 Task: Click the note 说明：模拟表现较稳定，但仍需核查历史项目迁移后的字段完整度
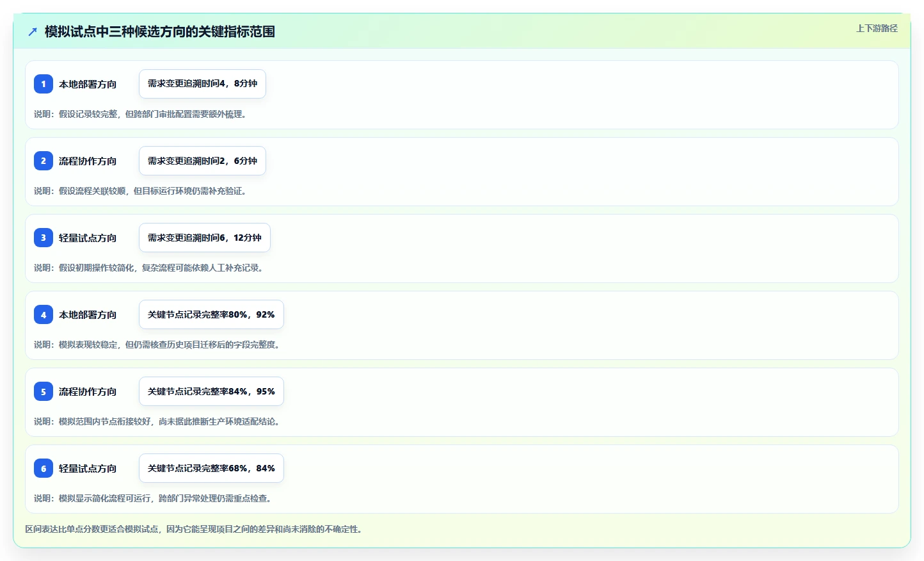pos(159,345)
